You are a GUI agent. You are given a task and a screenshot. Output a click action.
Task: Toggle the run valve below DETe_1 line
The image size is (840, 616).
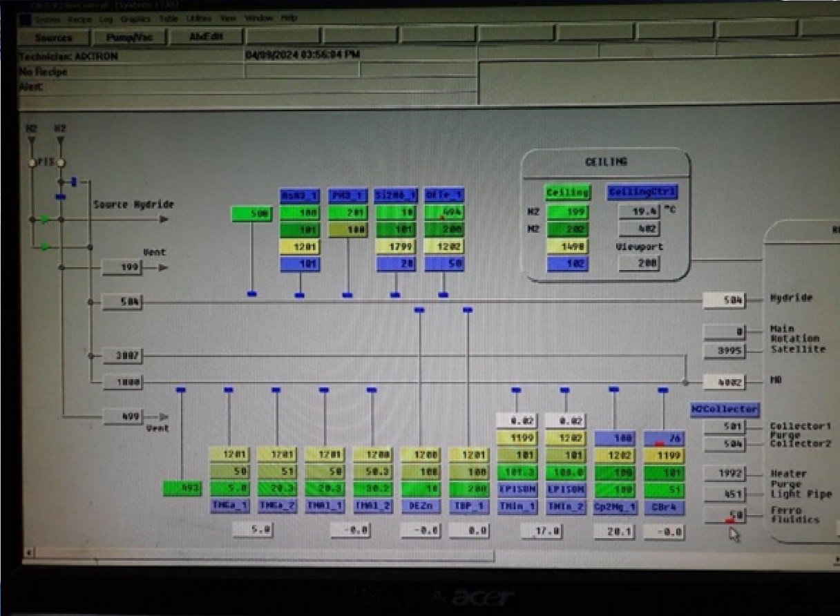(443, 295)
